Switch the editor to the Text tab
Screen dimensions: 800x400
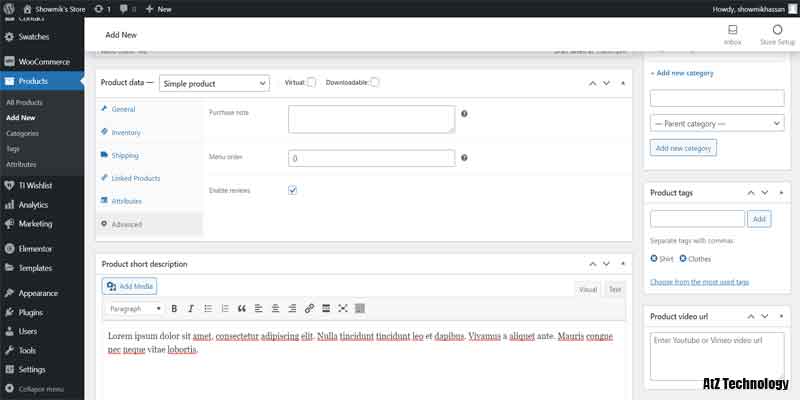pyautogui.click(x=615, y=289)
